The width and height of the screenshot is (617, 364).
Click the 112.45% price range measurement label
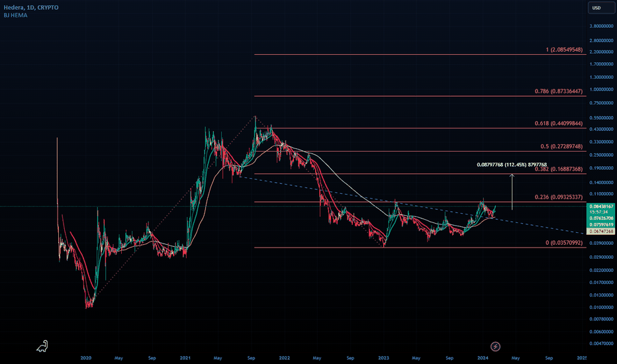point(512,165)
